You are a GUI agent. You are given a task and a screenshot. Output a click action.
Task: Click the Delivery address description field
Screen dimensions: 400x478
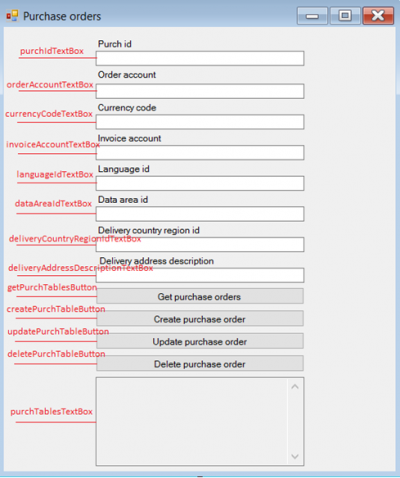[x=200, y=275]
